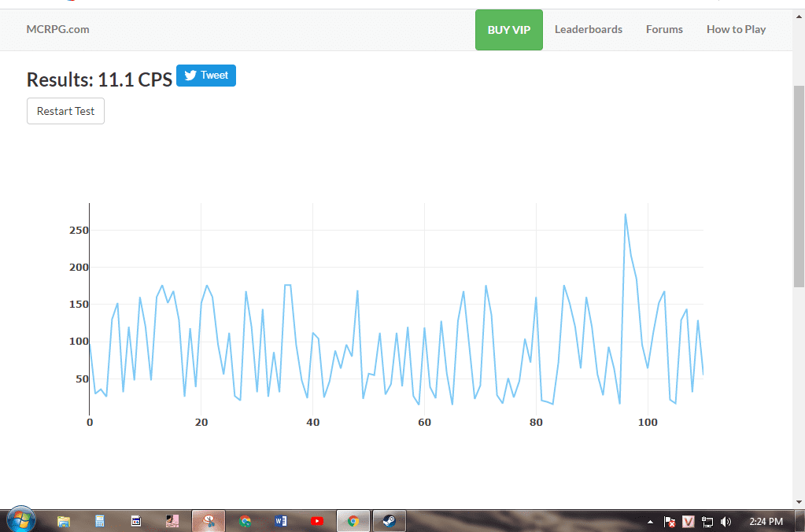Open the taskbar icon left of Paint

[x=135, y=521]
